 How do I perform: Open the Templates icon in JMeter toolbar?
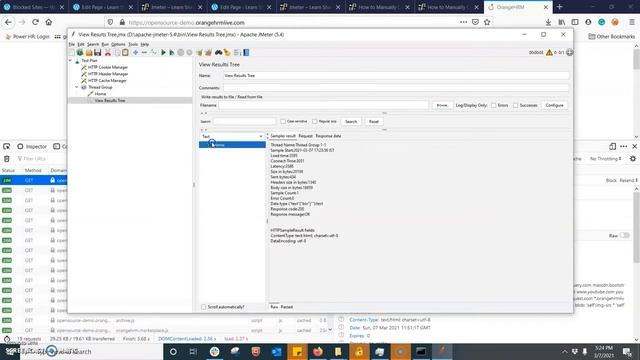point(80,53)
